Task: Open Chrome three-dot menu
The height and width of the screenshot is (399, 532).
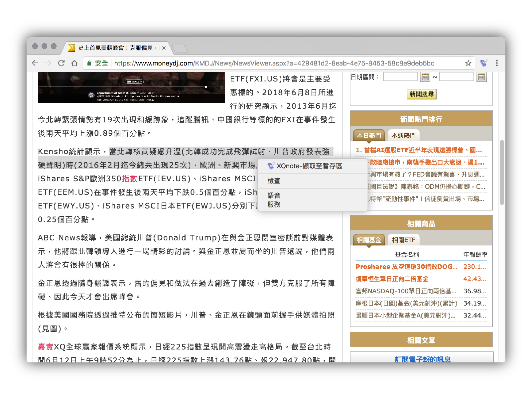Action: 497,63
